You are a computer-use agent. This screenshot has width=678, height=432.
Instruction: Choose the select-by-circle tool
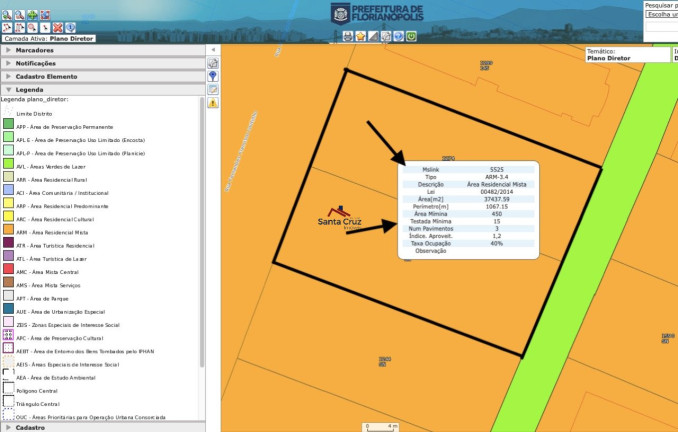click(x=32, y=28)
